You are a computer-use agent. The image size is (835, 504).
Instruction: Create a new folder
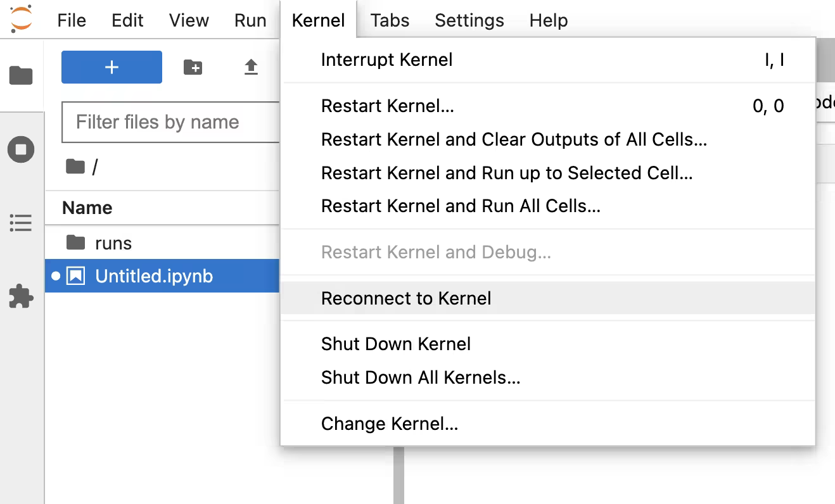click(x=193, y=67)
